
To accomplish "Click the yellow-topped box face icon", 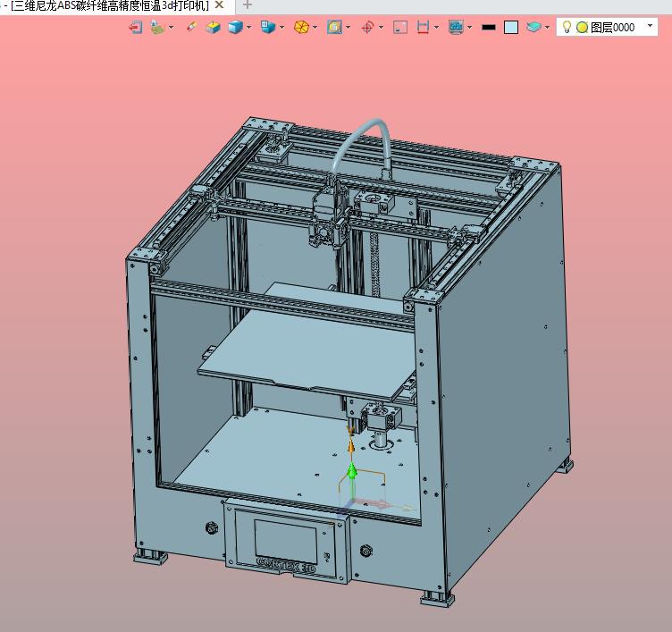I will click(213, 28).
